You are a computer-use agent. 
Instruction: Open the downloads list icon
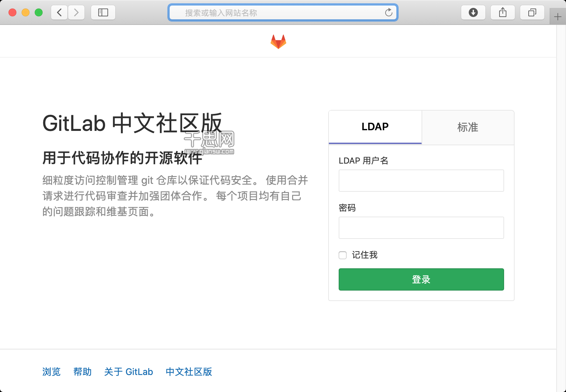tap(473, 13)
